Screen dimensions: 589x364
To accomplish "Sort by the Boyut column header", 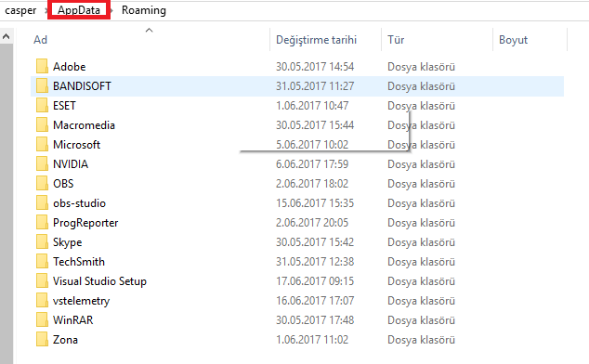I will click(513, 39).
